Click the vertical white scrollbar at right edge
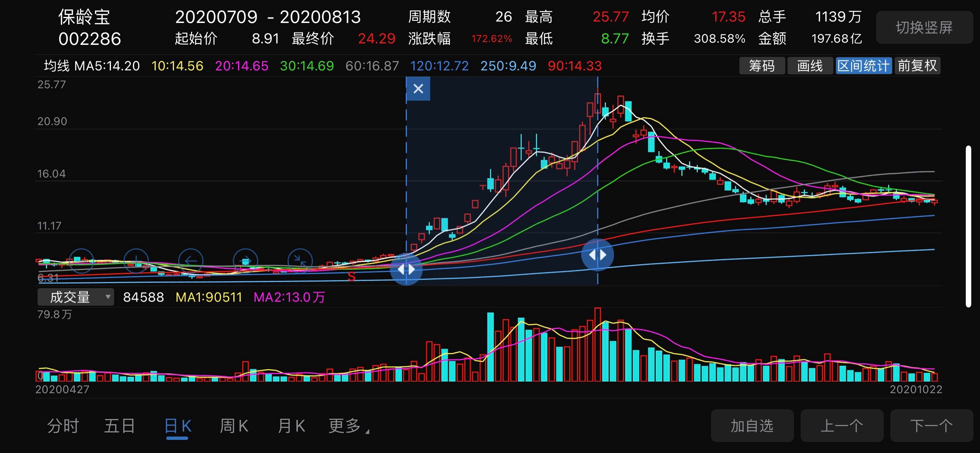 [968, 226]
